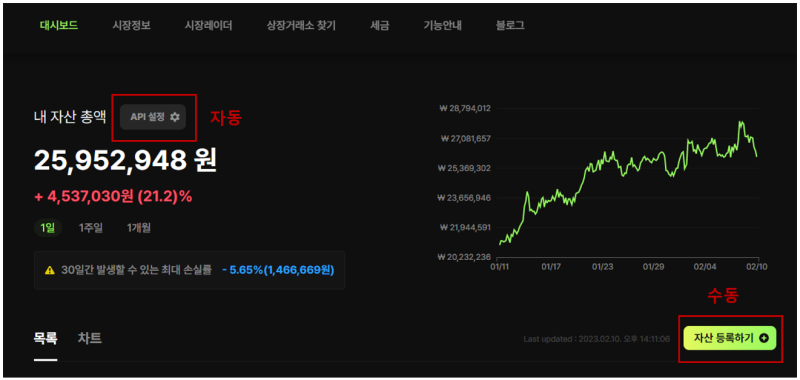This screenshot has height=380, width=800.
Task: Click the 25,952,948 원 total amount
Action: [126, 161]
